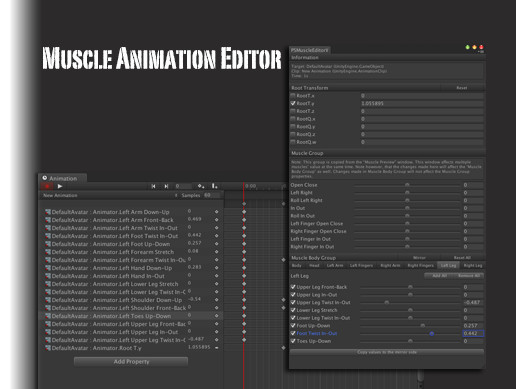
Task: Click the property icon for Left Arm Twist In-Out
Action: pyautogui.click(x=48, y=228)
